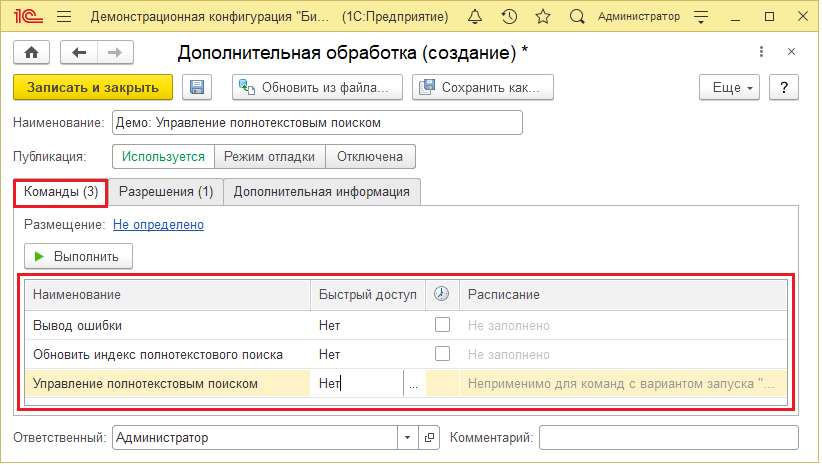The image size is (822, 465).
Task: Open selection ellipsis in Быстрый доступ cell
Action: [x=414, y=384]
